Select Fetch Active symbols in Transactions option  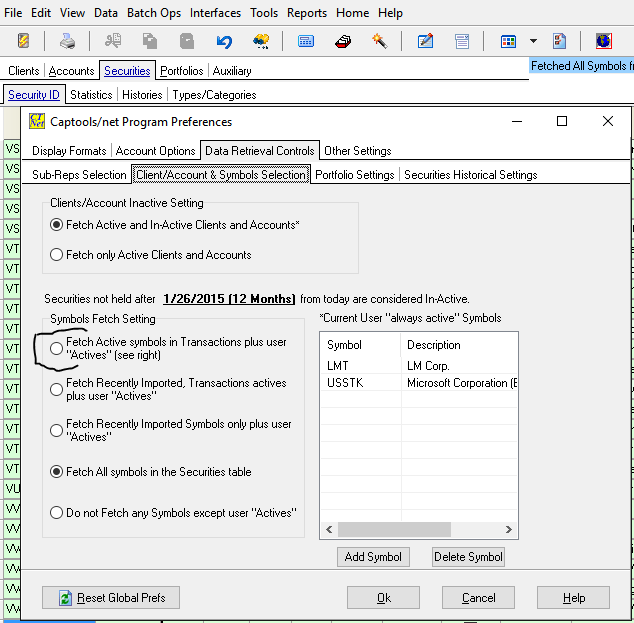57,348
